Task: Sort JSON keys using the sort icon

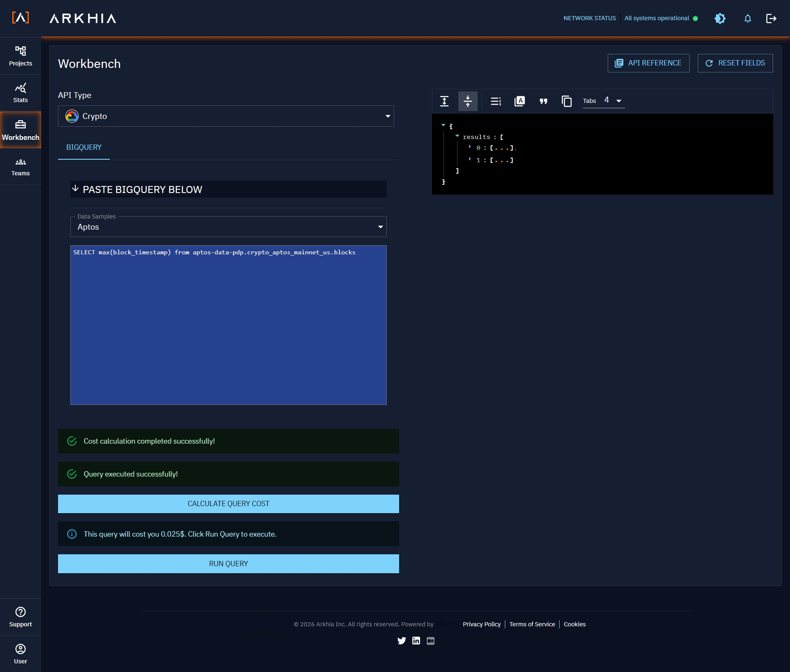Action: point(495,101)
